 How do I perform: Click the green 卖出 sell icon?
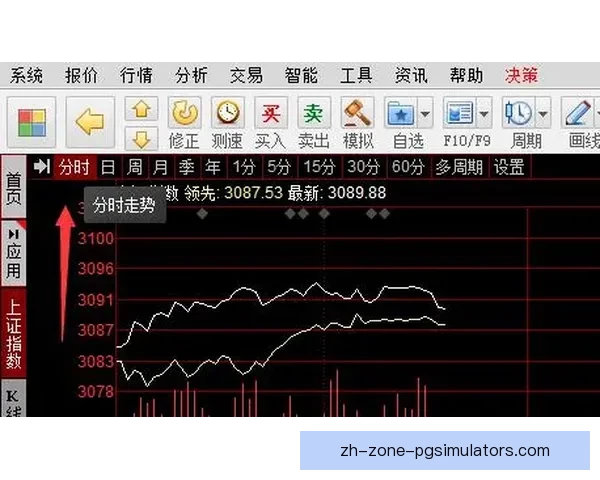click(x=314, y=113)
